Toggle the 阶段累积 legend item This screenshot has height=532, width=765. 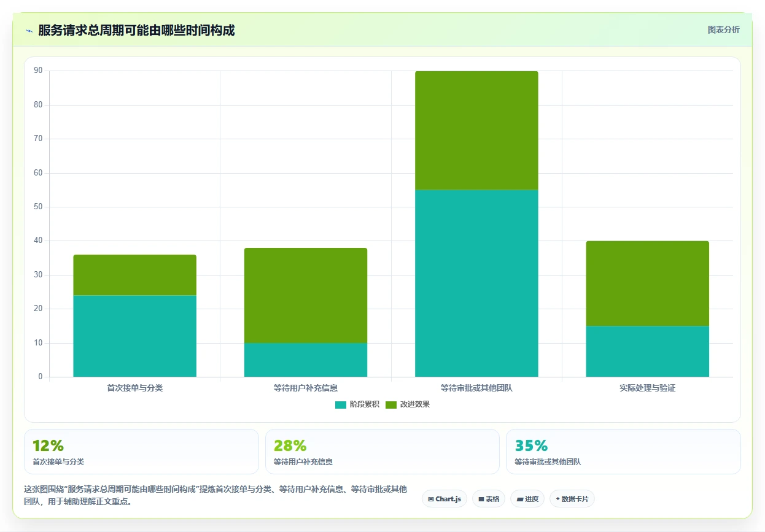coord(357,404)
